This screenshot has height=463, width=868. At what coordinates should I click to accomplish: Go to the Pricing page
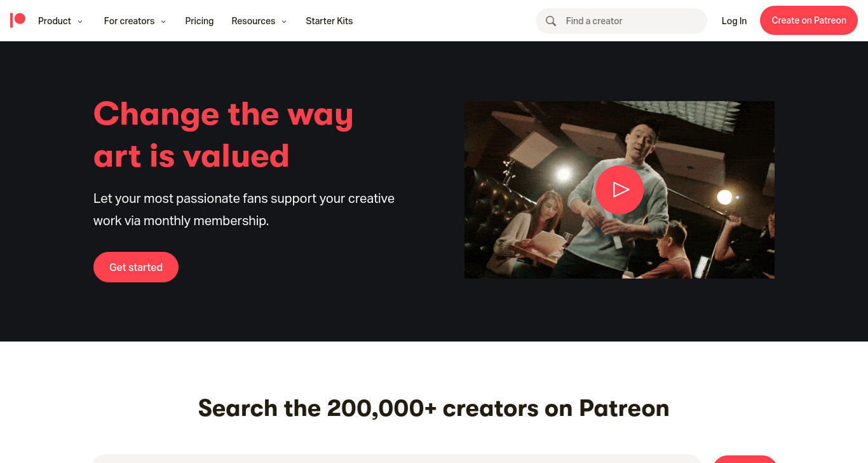click(200, 21)
